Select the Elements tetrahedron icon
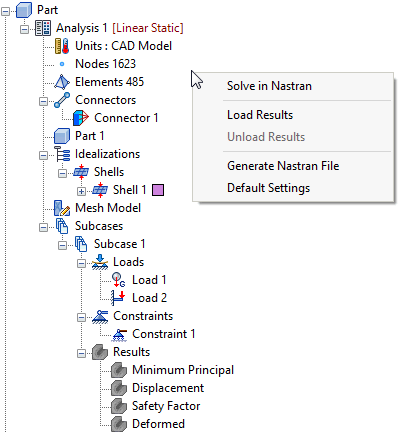400x435 pixels. point(62,82)
